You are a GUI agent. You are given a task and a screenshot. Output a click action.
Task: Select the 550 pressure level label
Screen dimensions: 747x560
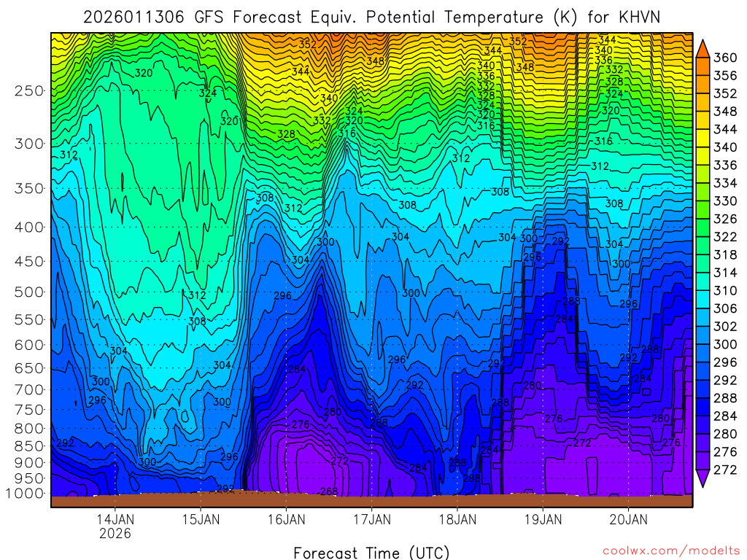click(x=28, y=319)
